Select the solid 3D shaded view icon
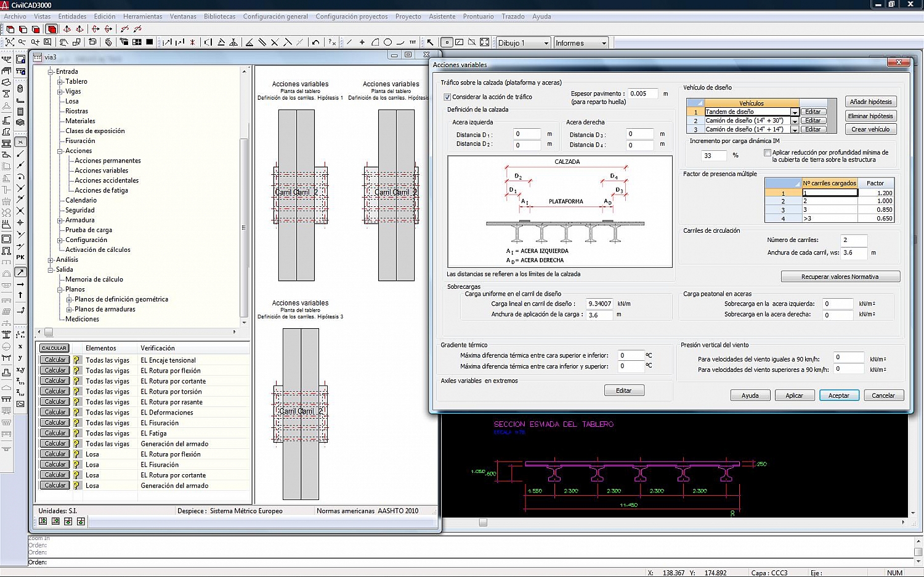The image size is (924, 577). click(x=52, y=29)
